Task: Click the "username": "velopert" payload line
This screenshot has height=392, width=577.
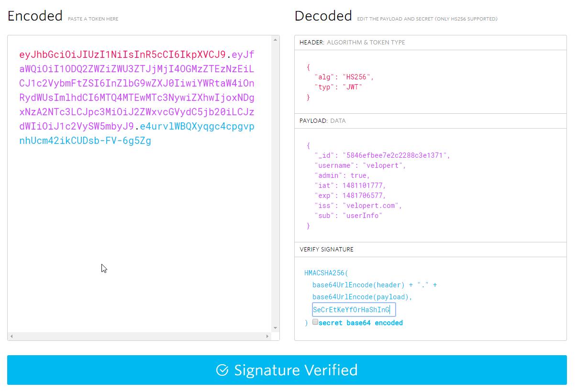Action: (360, 165)
